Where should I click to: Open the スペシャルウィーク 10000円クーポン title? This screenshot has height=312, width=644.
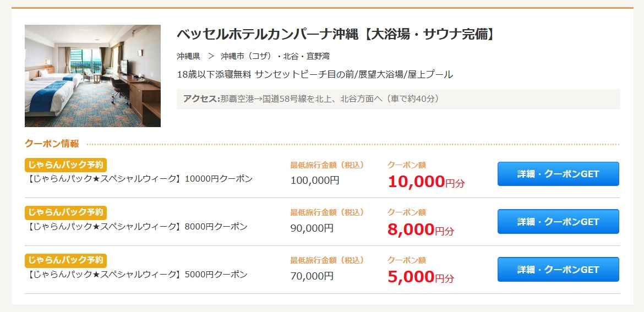[140, 179]
